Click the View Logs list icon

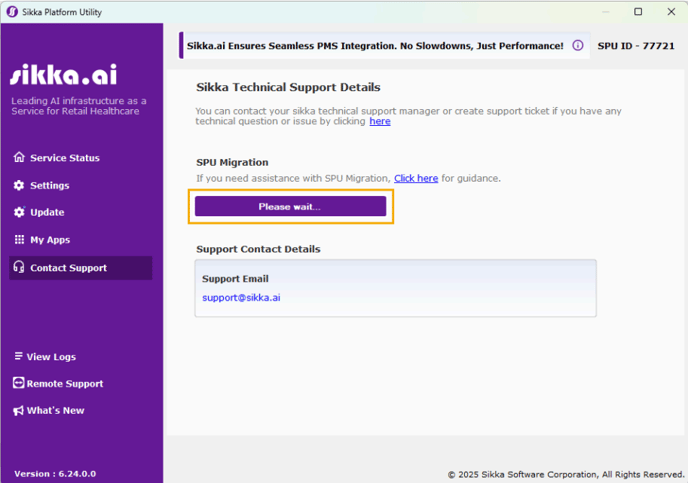coord(19,357)
